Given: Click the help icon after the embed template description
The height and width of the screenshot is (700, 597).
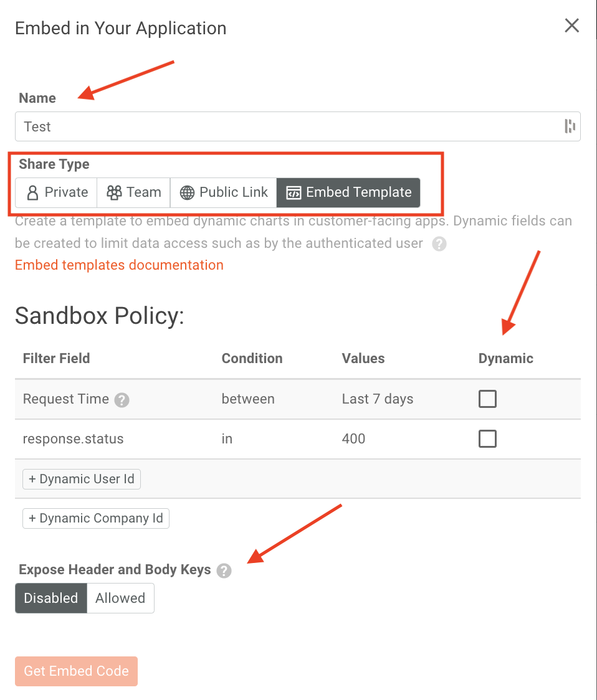Looking at the screenshot, I should coord(439,244).
